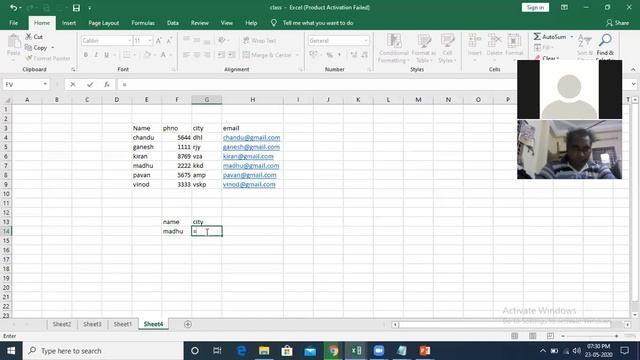Viewport: 640px width, 360px height.
Task: Toggle Italic formatting
Action: click(x=96, y=55)
